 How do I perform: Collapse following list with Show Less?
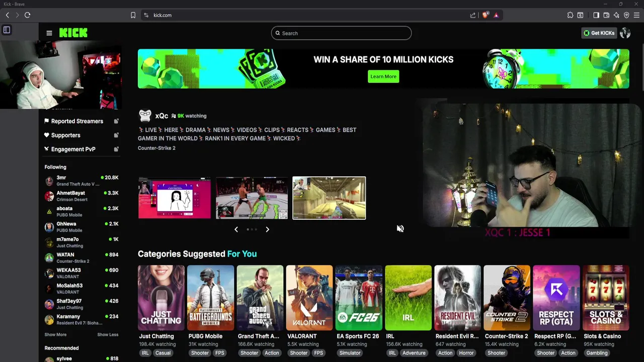[108, 335]
